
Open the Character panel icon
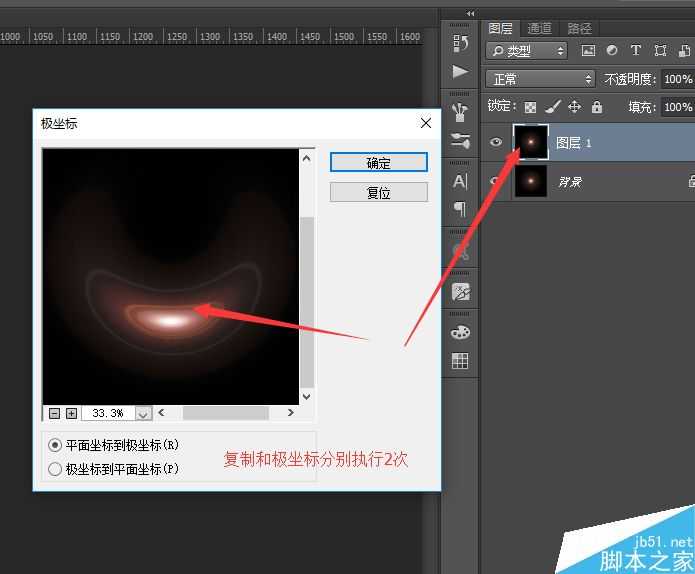click(x=460, y=181)
